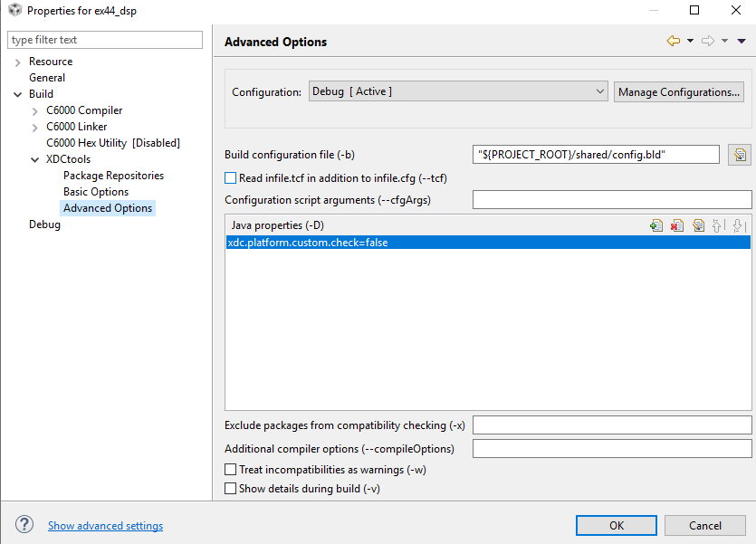The width and height of the screenshot is (756, 544).
Task: Collapse the XDCtools tree node
Action: (x=35, y=159)
